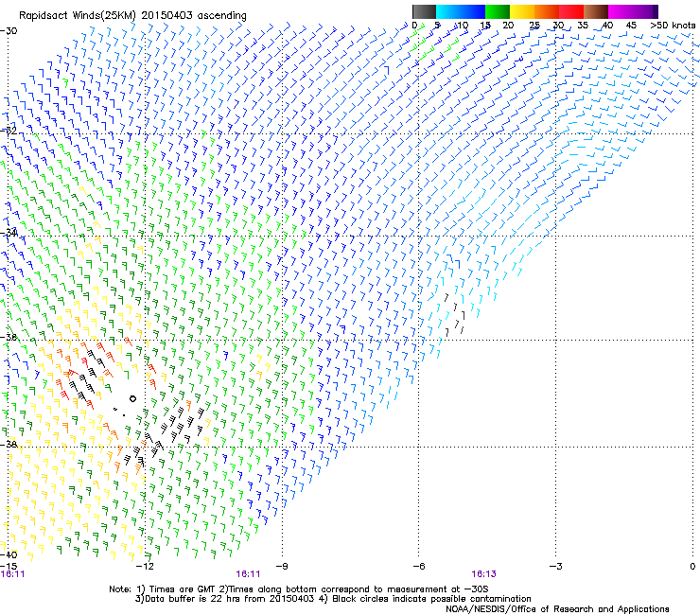Click the '-15' longitude axis label
700x615 pixels.
9,566
